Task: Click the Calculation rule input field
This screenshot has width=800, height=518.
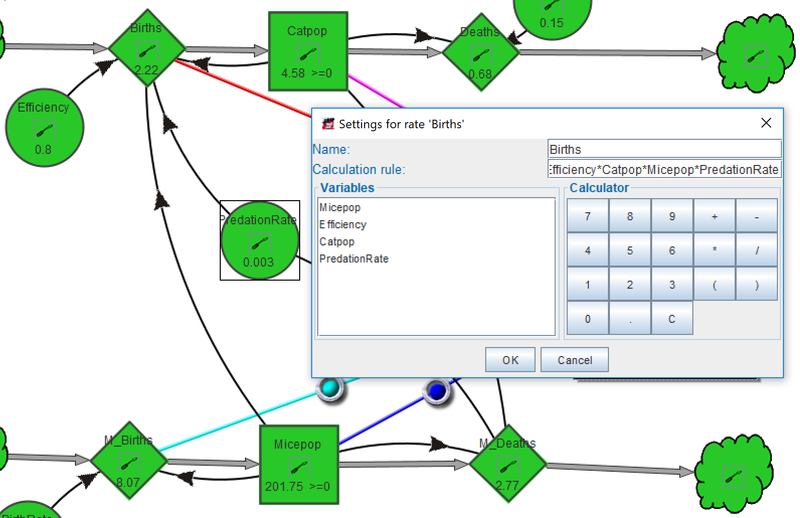Action: click(x=664, y=169)
